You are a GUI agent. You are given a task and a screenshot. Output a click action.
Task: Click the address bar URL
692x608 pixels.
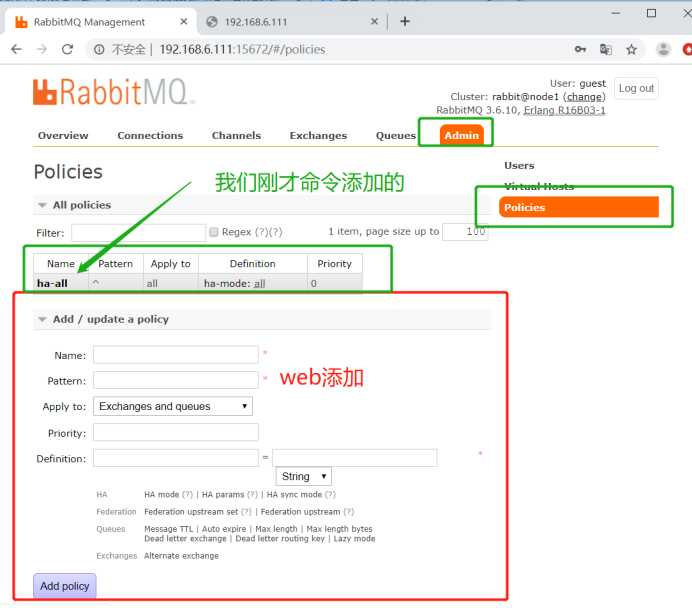click(242, 49)
